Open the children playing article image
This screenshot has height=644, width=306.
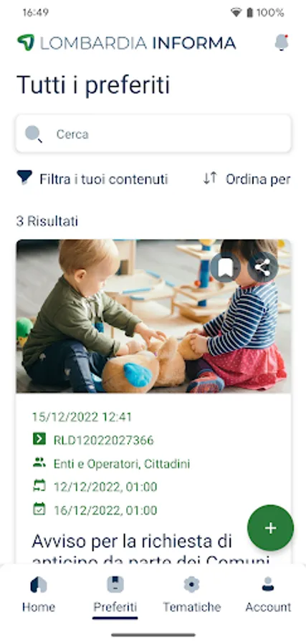click(153, 316)
